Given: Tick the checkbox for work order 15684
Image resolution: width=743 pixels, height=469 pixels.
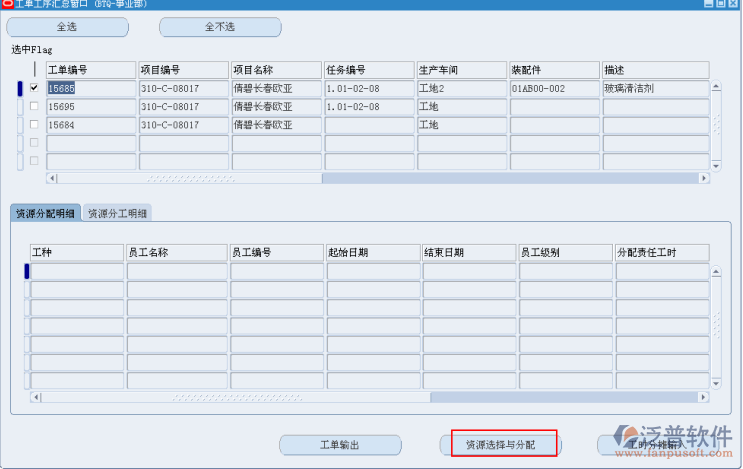Looking at the screenshot, I should (x=34, y=124).
